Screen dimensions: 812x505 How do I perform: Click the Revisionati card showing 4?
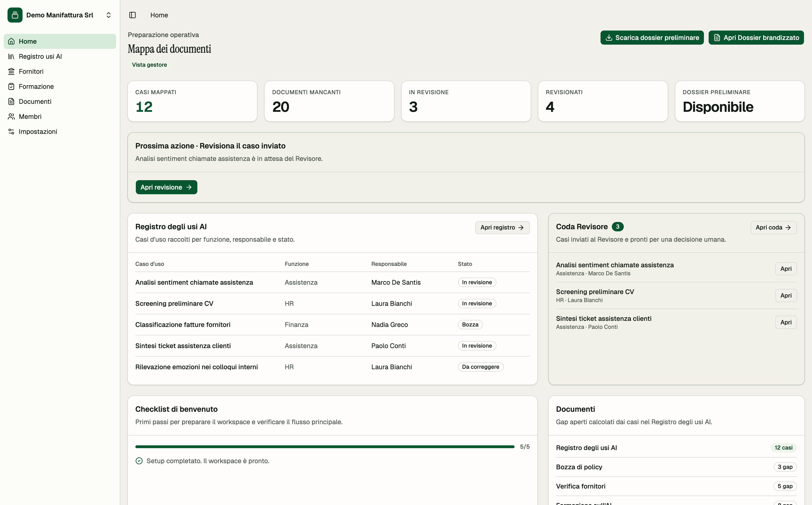pyautogui.click(x=603, y=101)
